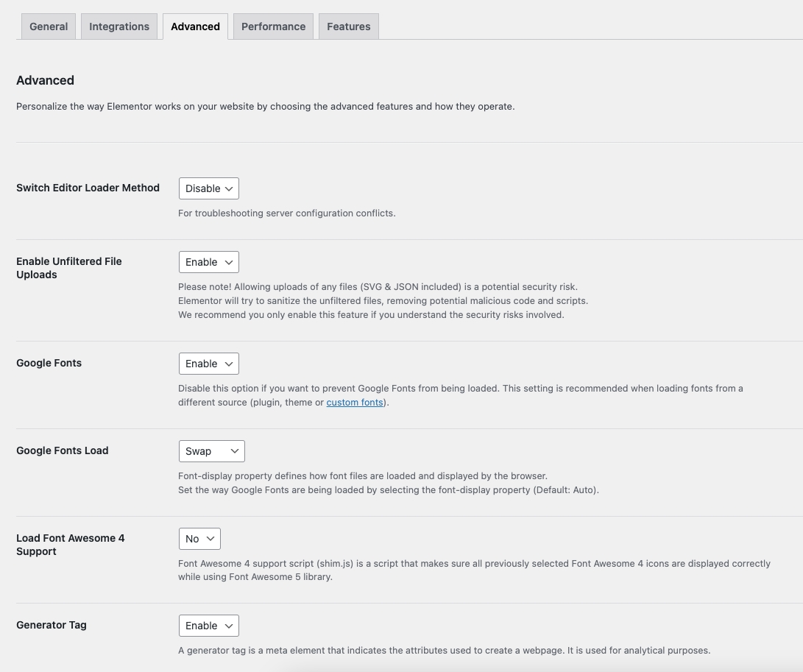Switch to the General tab

tap(49, 26)
